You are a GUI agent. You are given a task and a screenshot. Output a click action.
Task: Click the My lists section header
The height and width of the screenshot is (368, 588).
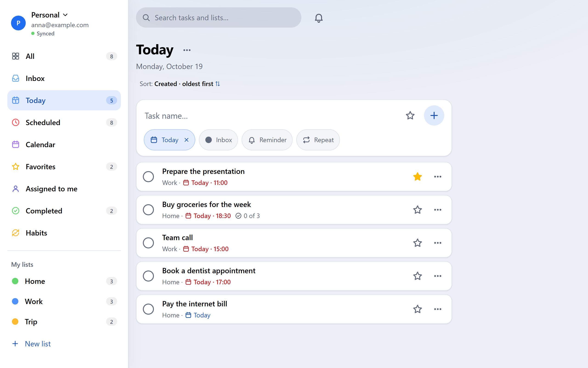tap(22, 264)
